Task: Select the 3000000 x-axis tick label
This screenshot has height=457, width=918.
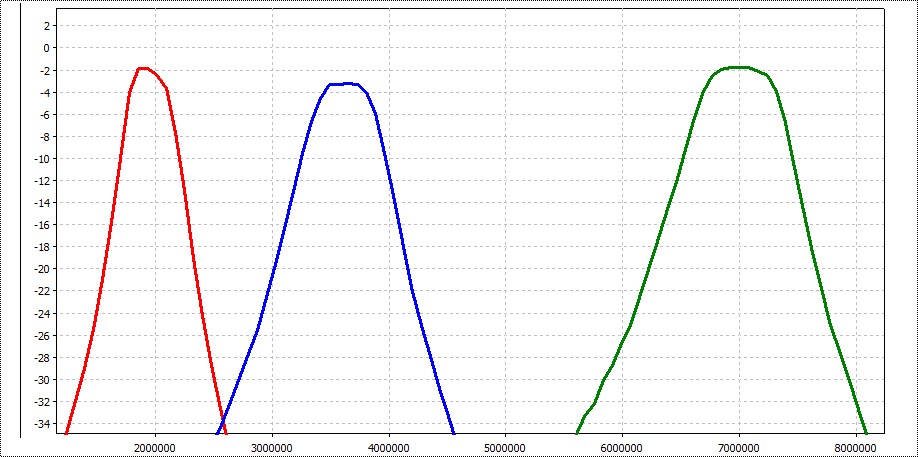Action: (x=272, y=446)
